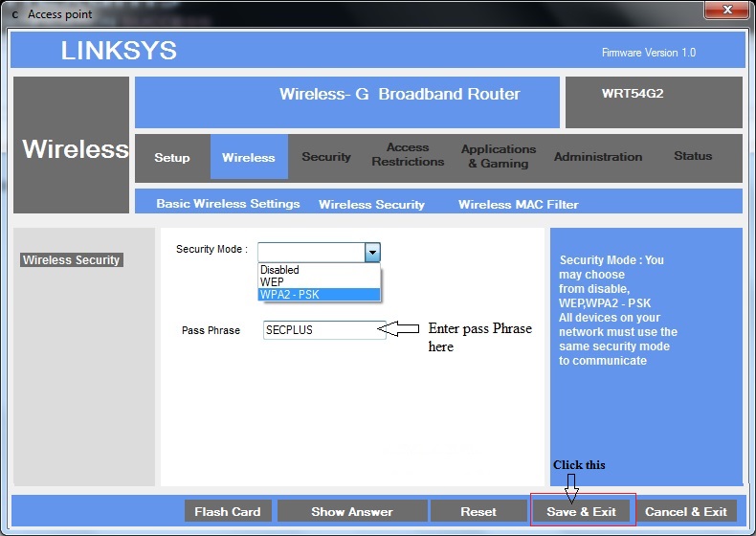Click Cancel & Exit button
The height and width of the screenshot is (536, 756).
point(685,511)
